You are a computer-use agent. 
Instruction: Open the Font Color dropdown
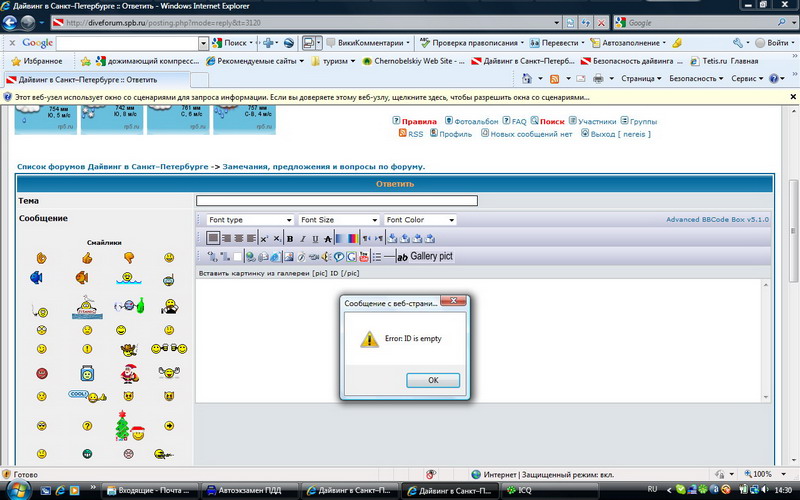point(420,220)
